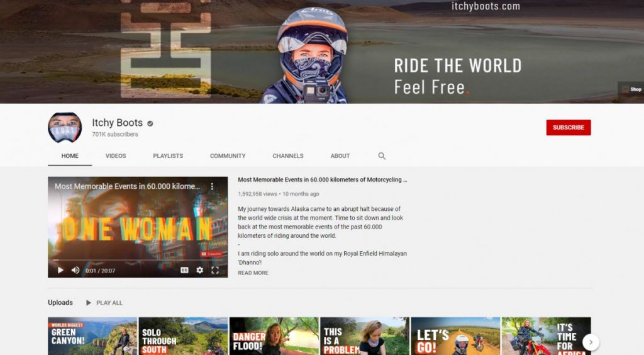
Task: Switch to the Home tab
Action: point(70,155)
